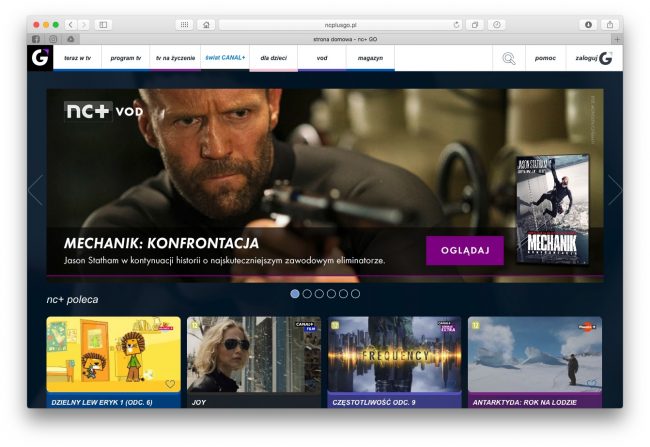
Task: Toggle the Safari sidebar button
Action: tap(103, 25)
